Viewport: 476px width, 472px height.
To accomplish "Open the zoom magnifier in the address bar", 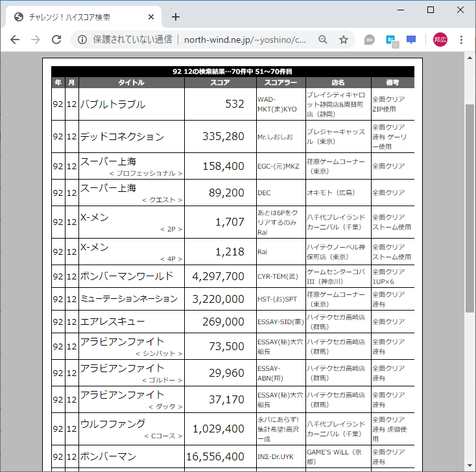I will pyautogui.click(x=323, y=40).
